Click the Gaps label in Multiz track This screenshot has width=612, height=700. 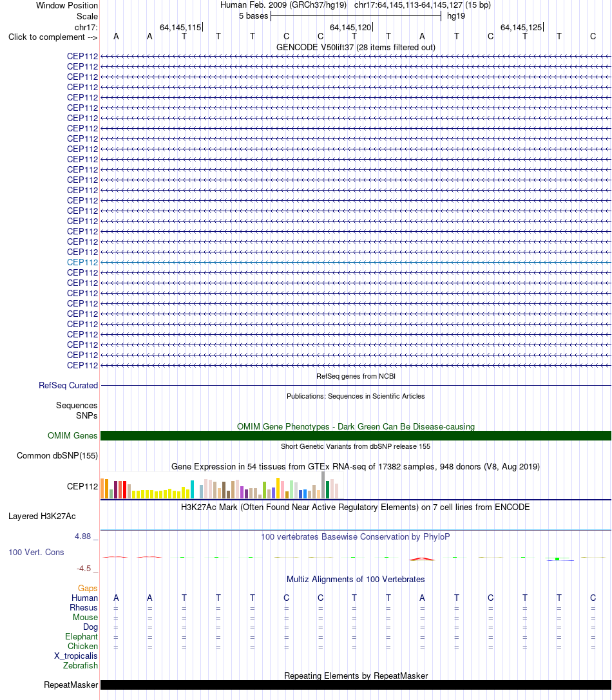click(x=88, y=589)
